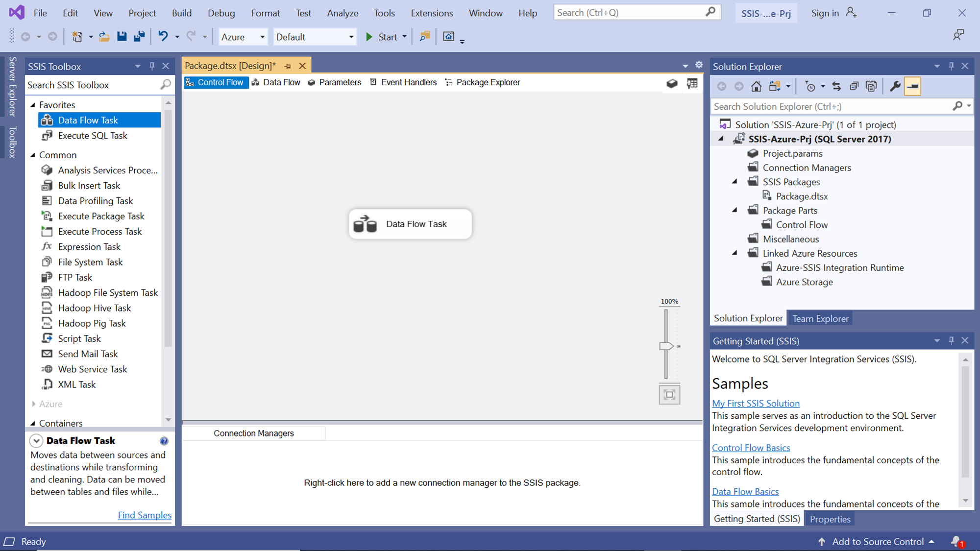Click the fit-to-window zoom icon
This screenshot has width=980, height=551.
(x=669, y=395)
